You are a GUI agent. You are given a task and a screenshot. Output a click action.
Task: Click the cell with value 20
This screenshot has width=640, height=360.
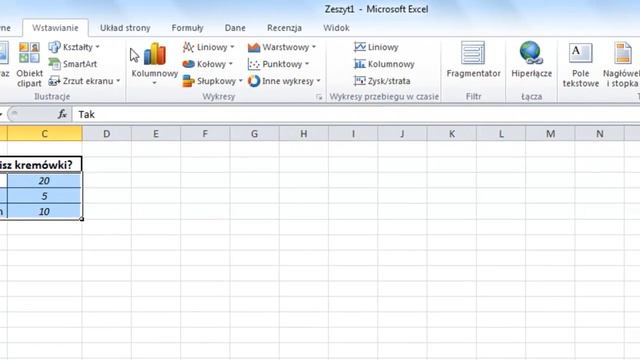44,180
